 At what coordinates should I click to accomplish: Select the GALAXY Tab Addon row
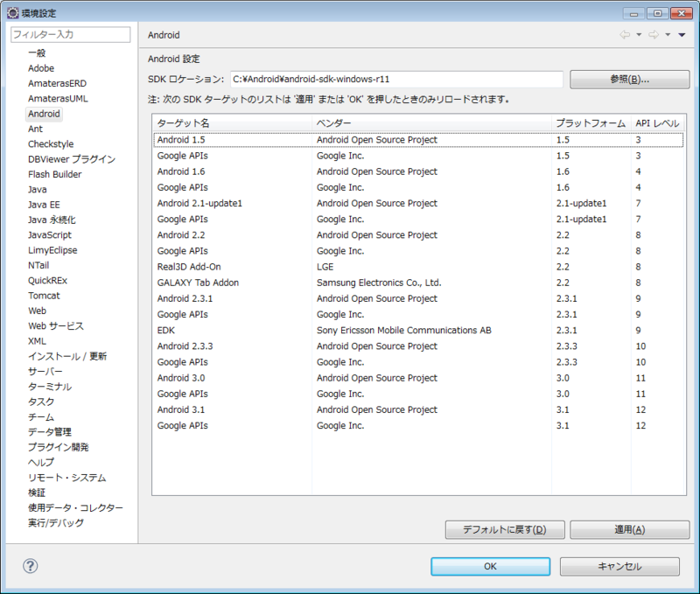tap(418, 283)
